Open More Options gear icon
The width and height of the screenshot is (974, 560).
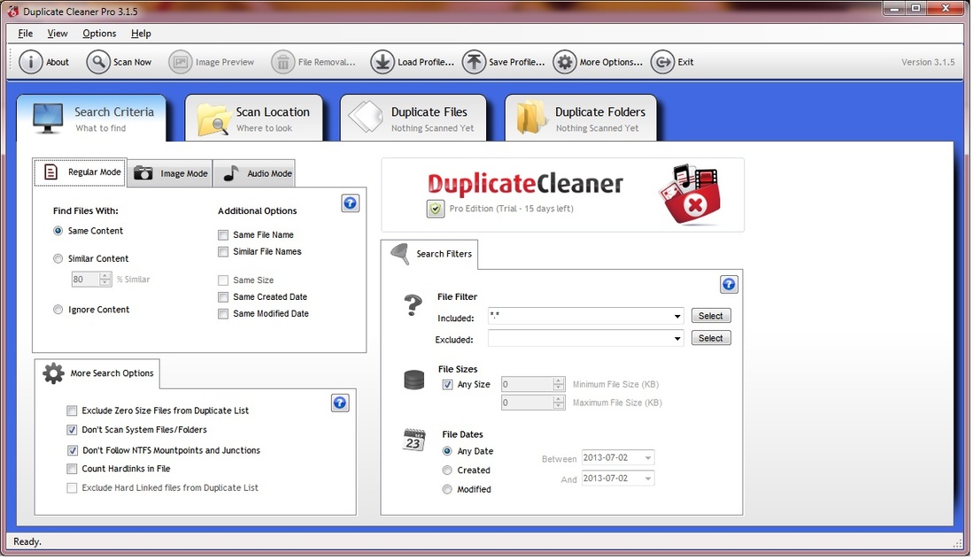point(565,62)
